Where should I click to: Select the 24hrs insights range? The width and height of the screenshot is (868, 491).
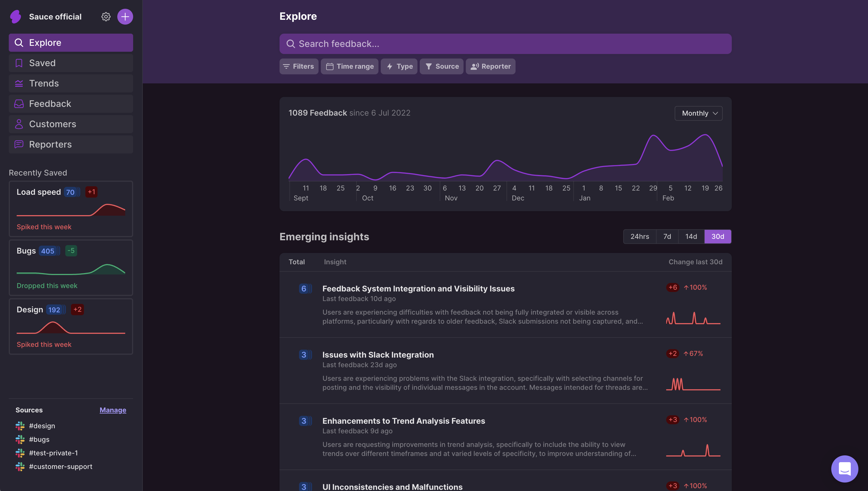pyautogui.click(x=640, y=236)
